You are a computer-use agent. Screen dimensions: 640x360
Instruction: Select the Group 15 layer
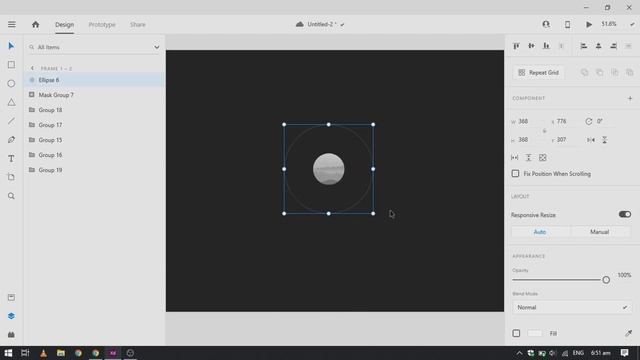click(x=94, y=140)
